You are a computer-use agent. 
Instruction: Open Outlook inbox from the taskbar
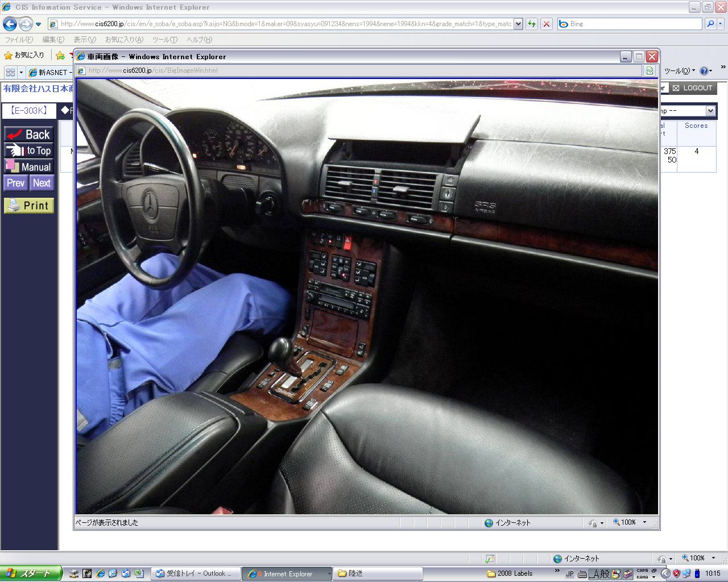tap(193, 573)
